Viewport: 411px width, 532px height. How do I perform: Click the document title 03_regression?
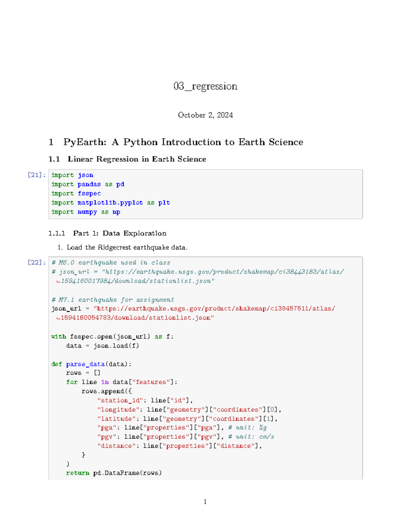pyautogui.click(x=204, y=87)
